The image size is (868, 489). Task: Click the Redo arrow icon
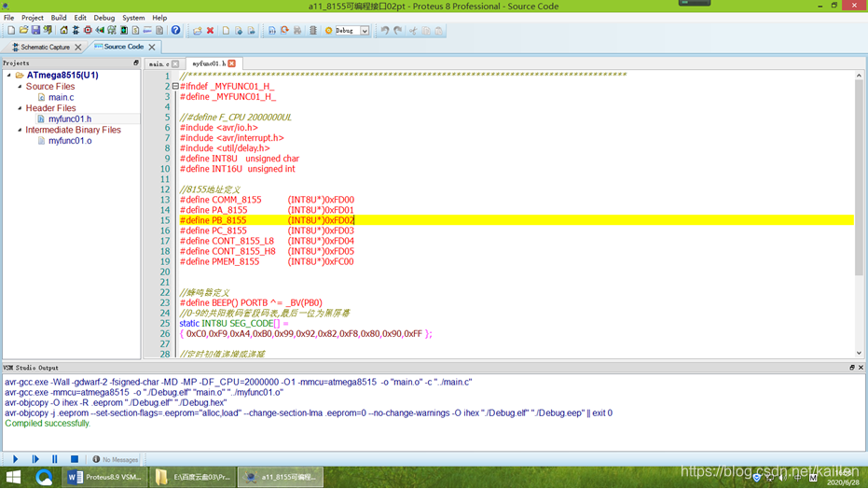tap(398, 31)
